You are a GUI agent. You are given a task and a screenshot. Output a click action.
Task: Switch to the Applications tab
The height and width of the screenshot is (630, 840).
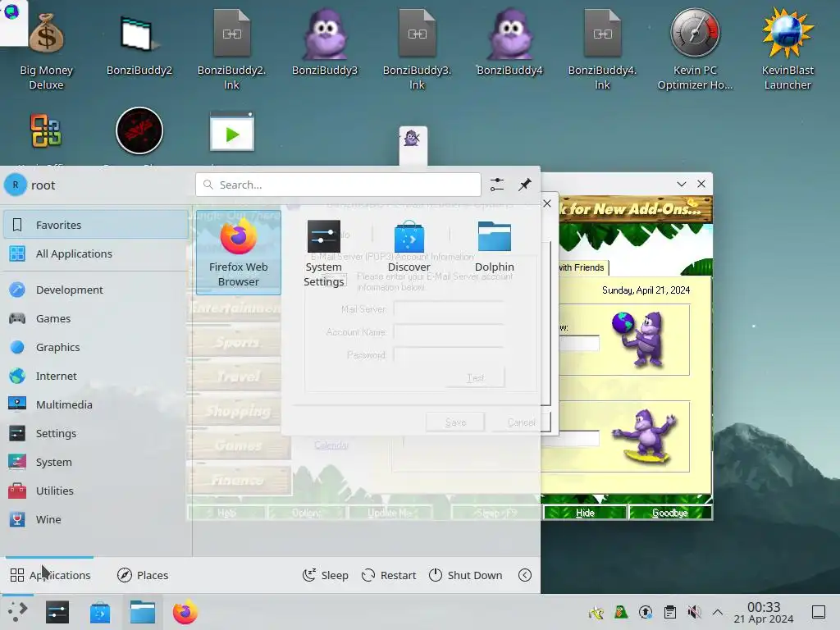tap(50, 575)
